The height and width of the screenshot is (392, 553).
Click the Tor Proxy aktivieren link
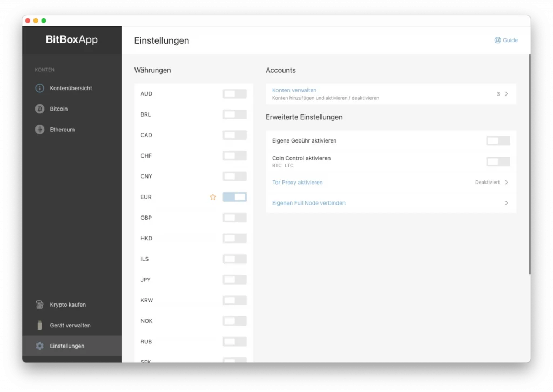(x=297, y=183)
